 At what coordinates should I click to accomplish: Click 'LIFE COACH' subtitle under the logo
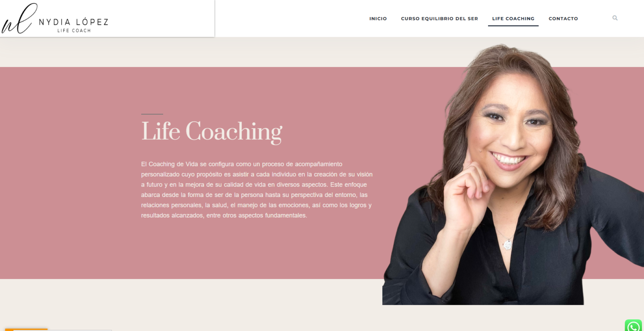click(74, 31)
